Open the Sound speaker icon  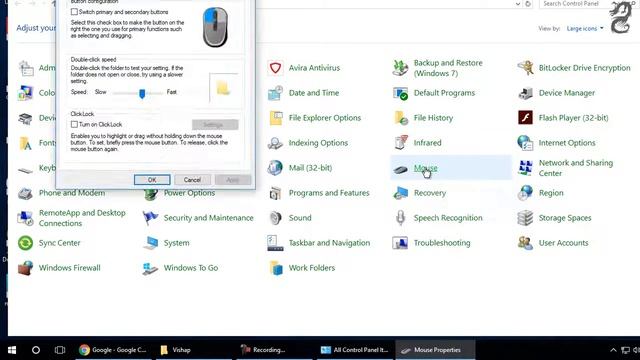tap(276, 218)
